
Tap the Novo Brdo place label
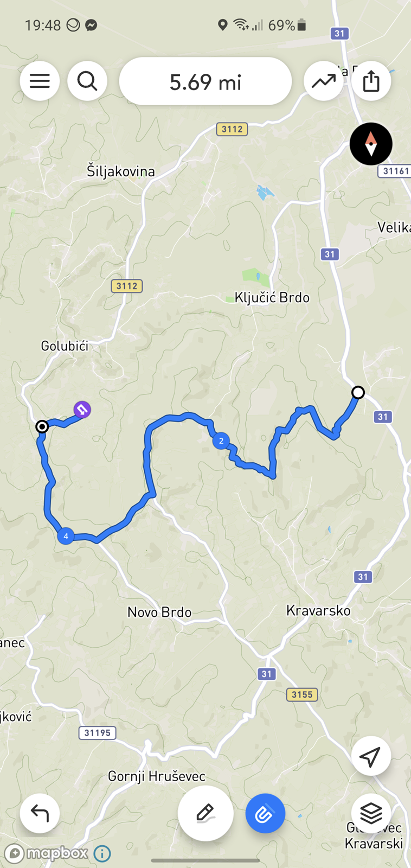pyautogui.click(x=159, y=612)
